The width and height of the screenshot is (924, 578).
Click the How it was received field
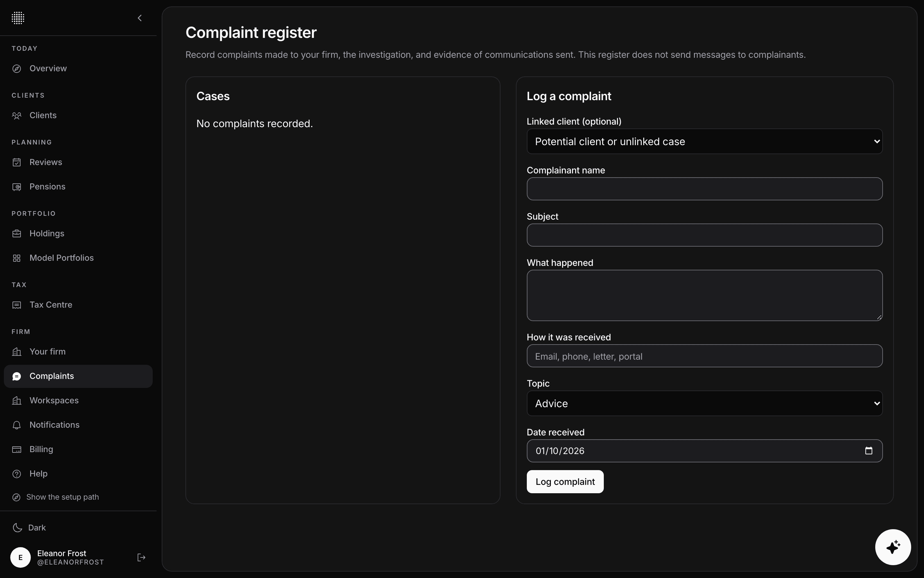pyautogui.click(x=705, y=356)
